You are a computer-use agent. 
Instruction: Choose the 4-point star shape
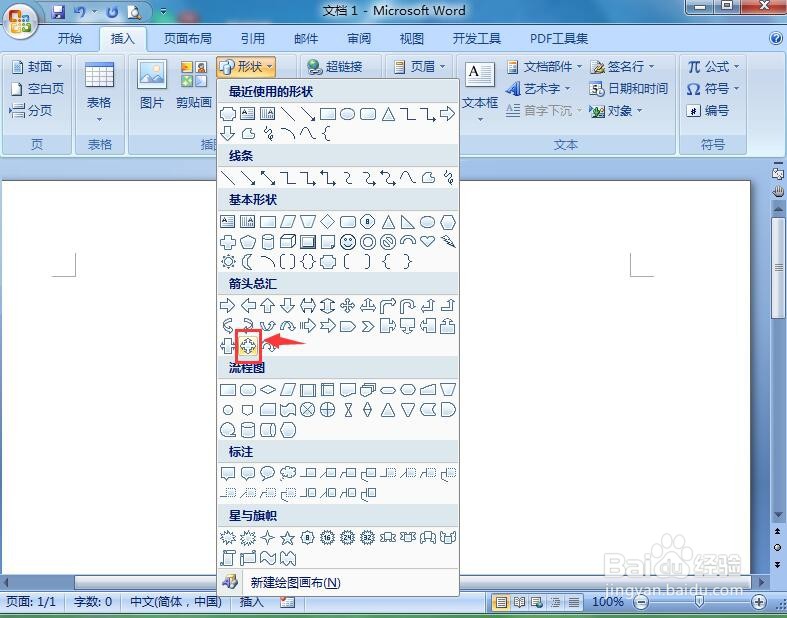[268, 538]
